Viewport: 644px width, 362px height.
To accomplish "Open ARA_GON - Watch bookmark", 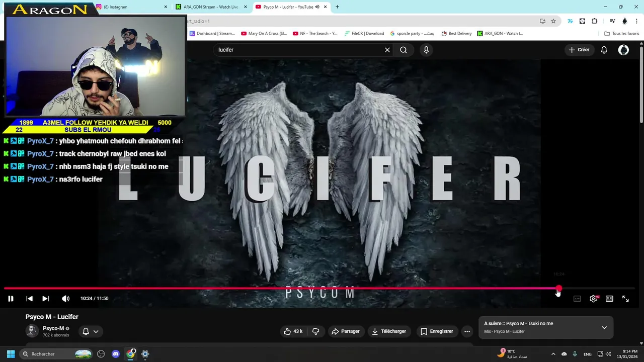I will coord(501,34).
